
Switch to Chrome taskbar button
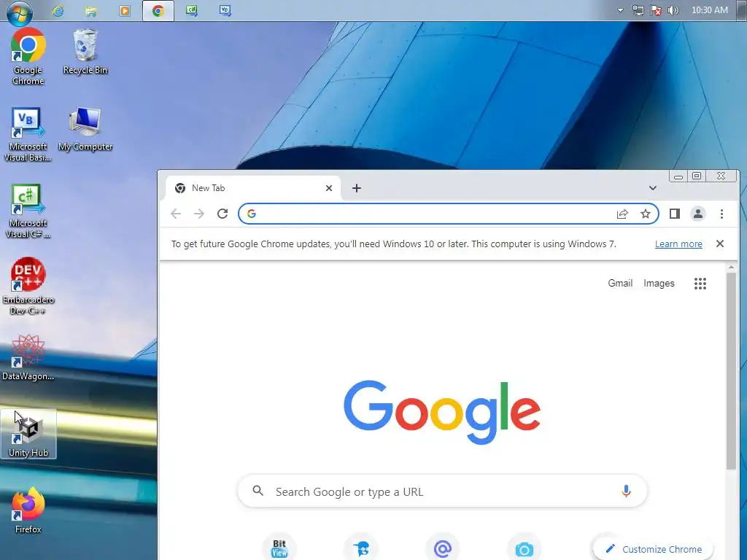point(158,10)
